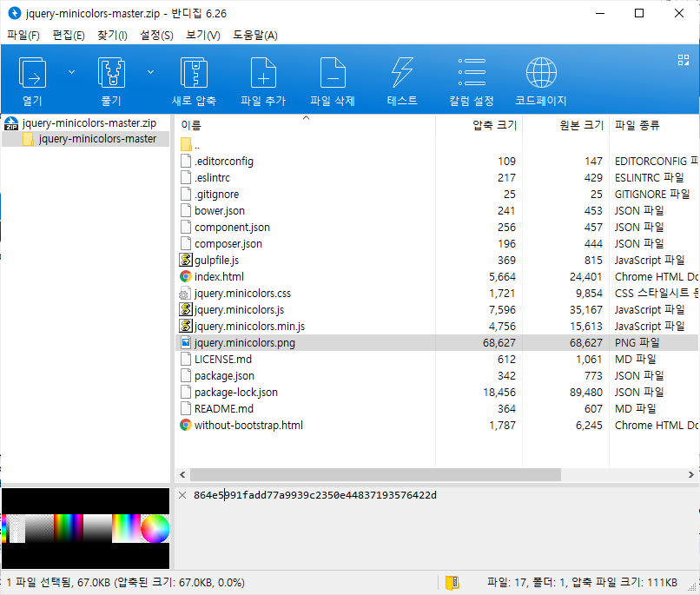The image size is (700, 595).
Task: Click the README.md file icon
Action: point(186,408)
